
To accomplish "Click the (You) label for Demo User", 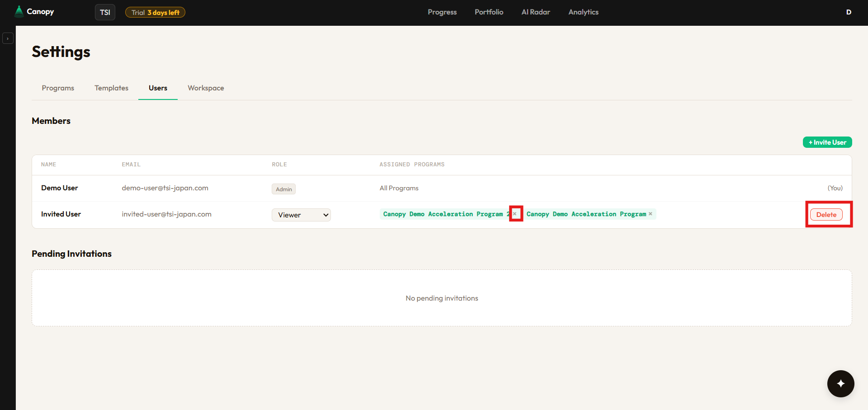I will click(x=835, y=188).
